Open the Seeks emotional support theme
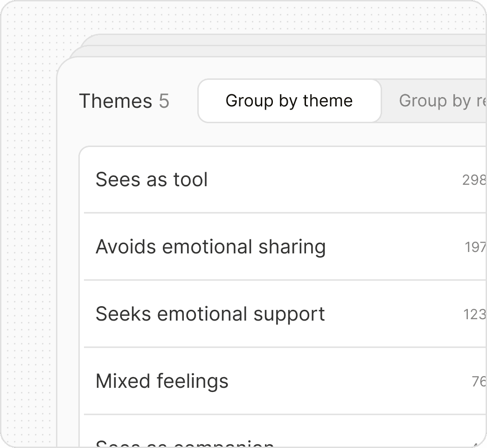 [210, 314]
